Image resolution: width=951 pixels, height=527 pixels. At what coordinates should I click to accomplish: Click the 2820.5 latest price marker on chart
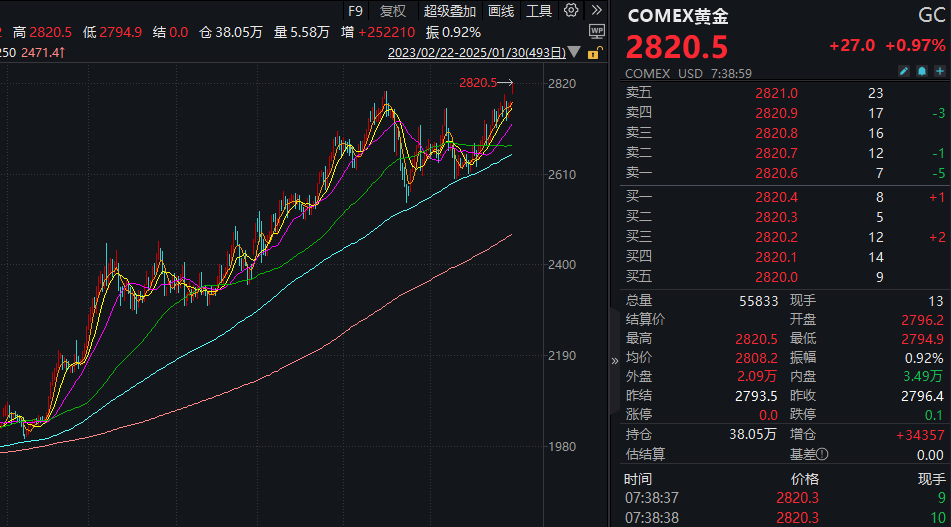[x=478, y=83]
